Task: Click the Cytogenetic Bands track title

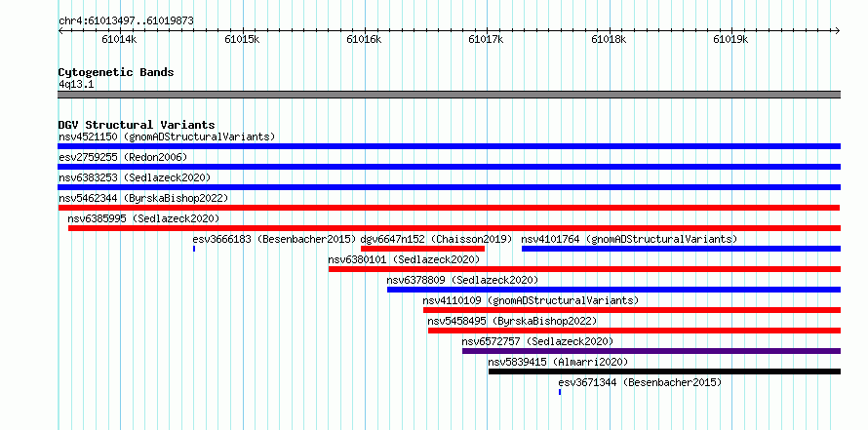Action: pos(116,72)
